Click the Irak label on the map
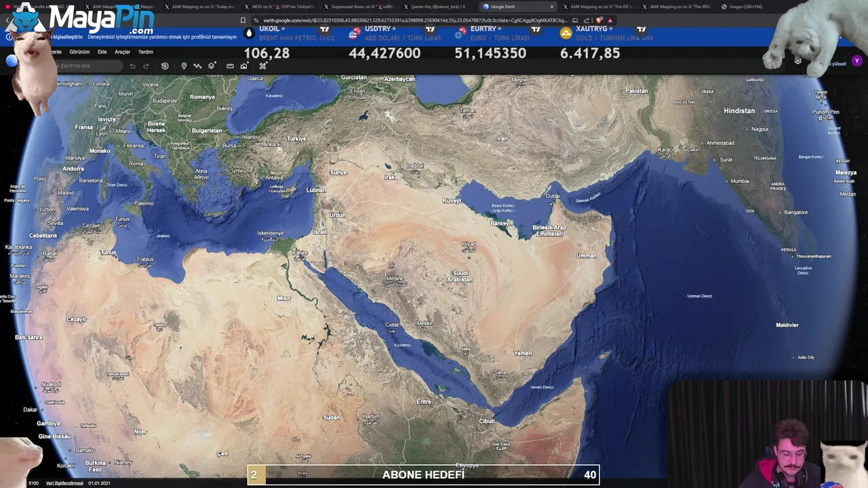 click(390, 177)
